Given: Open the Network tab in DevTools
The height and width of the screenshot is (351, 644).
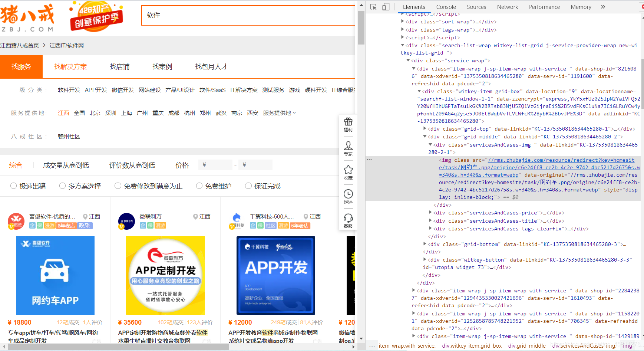Looking at the screenshot, I should (x=508, y=7).
